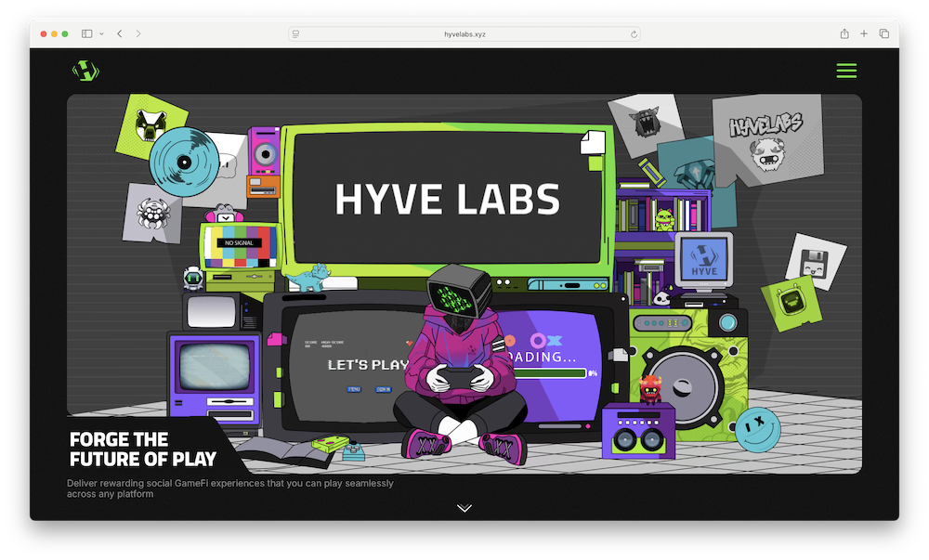
Task: Click the page settings icon in address bar
Action: 295,33
